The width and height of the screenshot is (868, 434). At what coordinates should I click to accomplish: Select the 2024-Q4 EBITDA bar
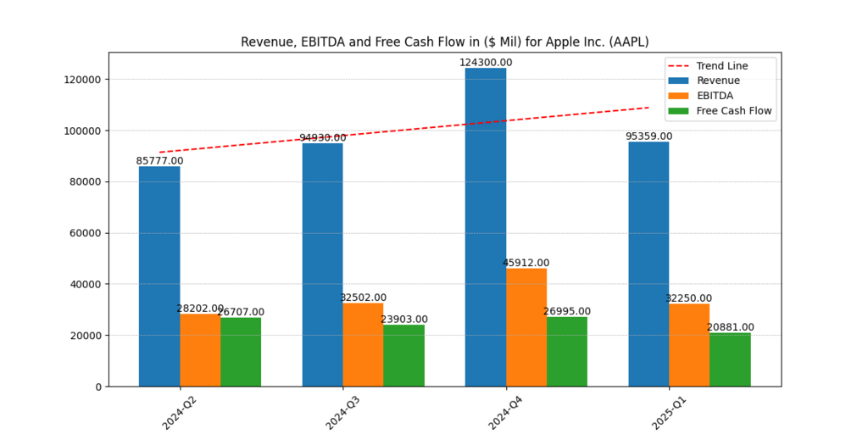pyautogui.click(x=526, y=327)
